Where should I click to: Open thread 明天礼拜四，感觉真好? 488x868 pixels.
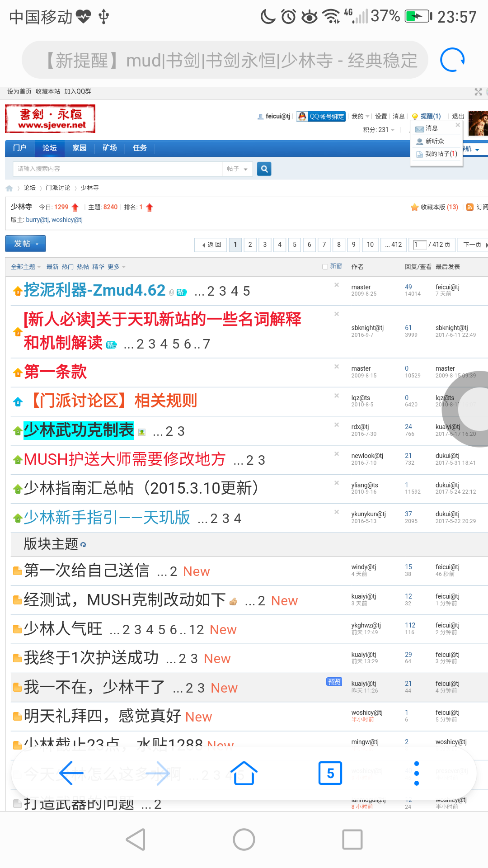pos(103,716)
